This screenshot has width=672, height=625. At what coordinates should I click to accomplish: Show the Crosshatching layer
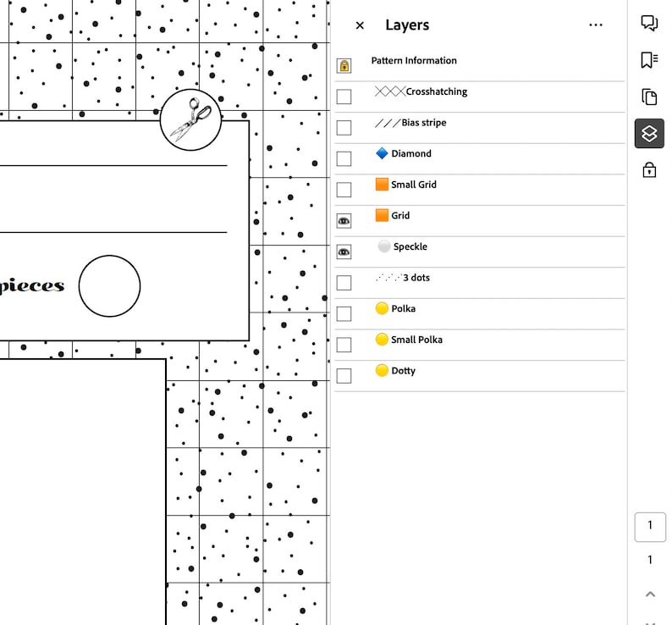(x=344, y=97)
